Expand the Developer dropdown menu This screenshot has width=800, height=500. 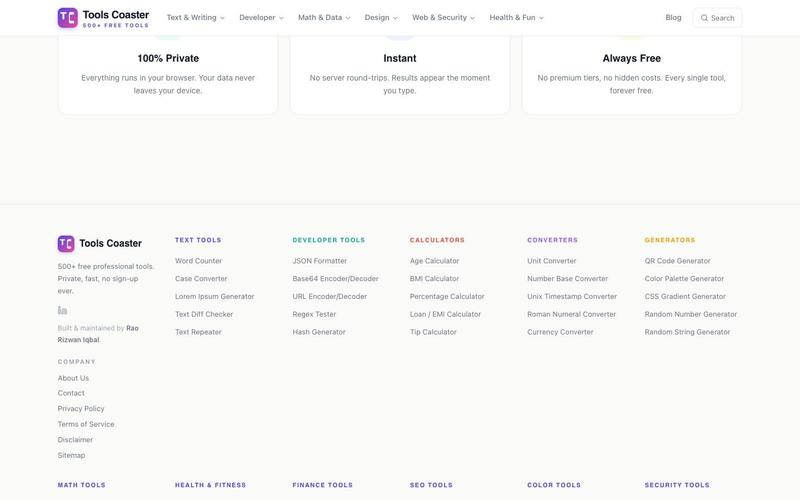[261, 17]
